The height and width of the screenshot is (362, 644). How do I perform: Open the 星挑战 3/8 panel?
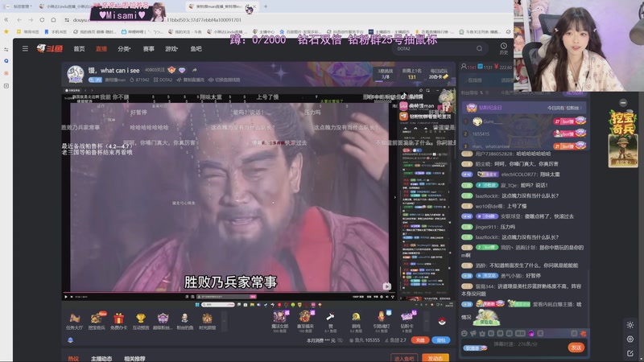pos(386,74)
